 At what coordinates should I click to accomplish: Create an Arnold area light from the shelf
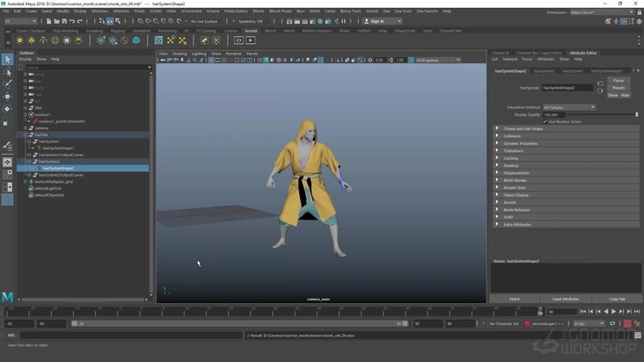(x=19, y=40)
